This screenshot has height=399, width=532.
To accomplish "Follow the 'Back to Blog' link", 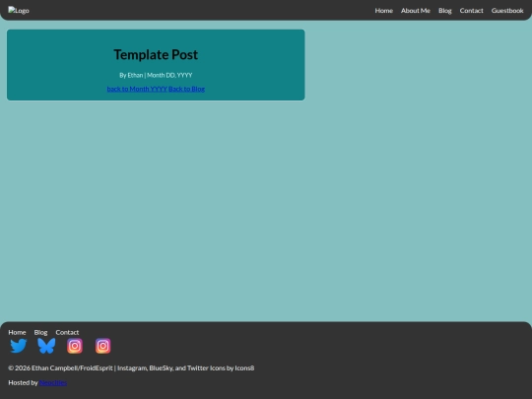I will [x=186, y=89].
